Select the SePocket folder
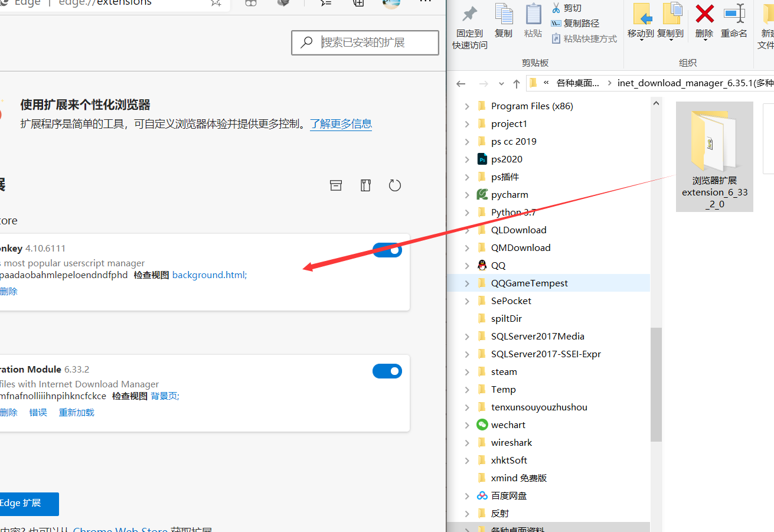Viewport: 774px width, 532px height. (x=511, y=301)
